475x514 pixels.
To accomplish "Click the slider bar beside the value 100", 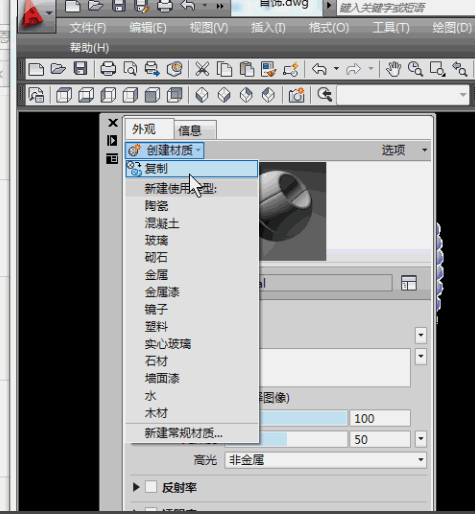I will coord(303,418).
